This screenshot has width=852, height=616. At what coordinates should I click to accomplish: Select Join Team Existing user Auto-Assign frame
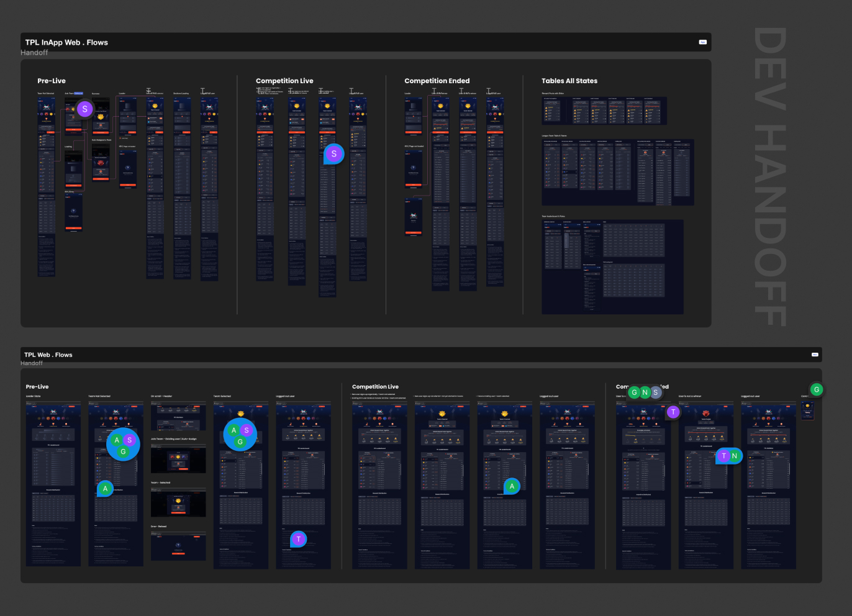[178, 458]
